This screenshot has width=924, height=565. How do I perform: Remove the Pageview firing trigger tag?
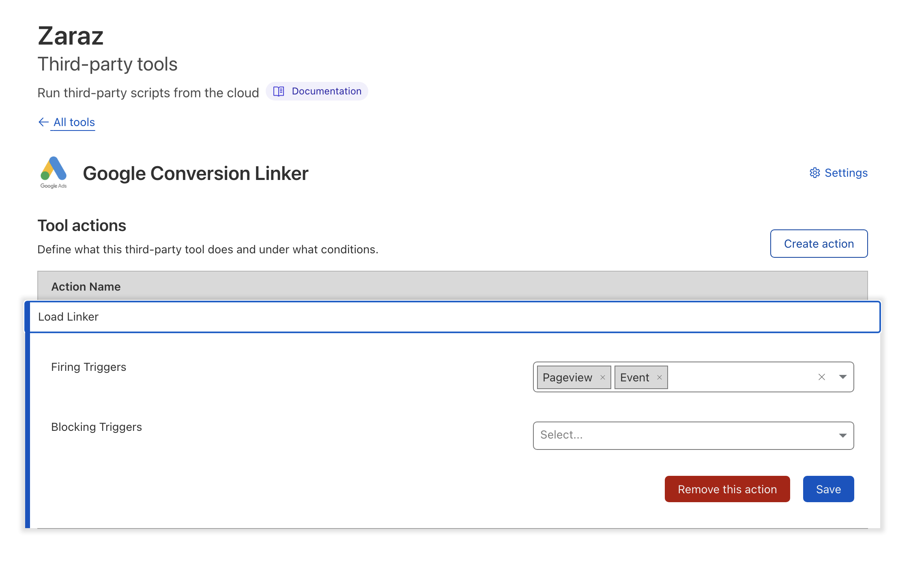603,377
